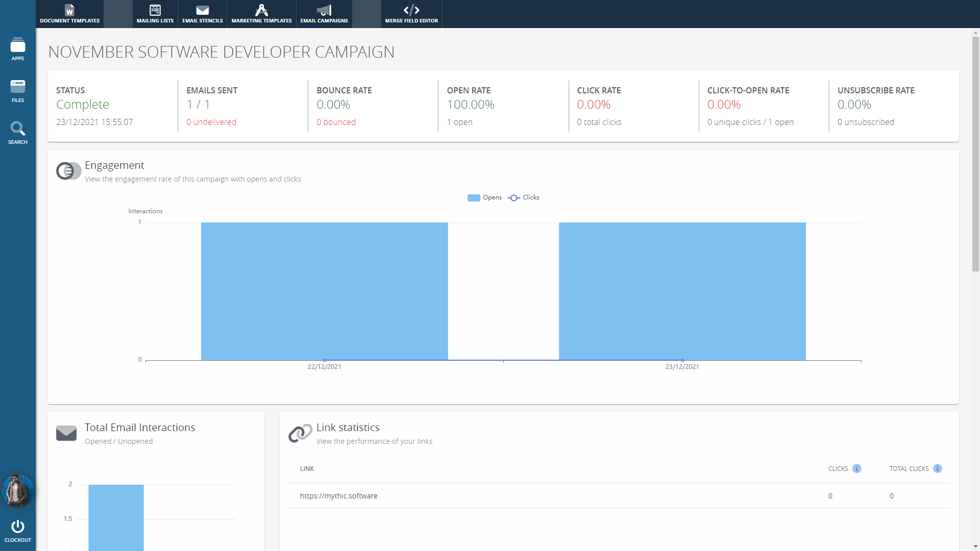Click the Clicks column info icon

(x=857, y=468)
